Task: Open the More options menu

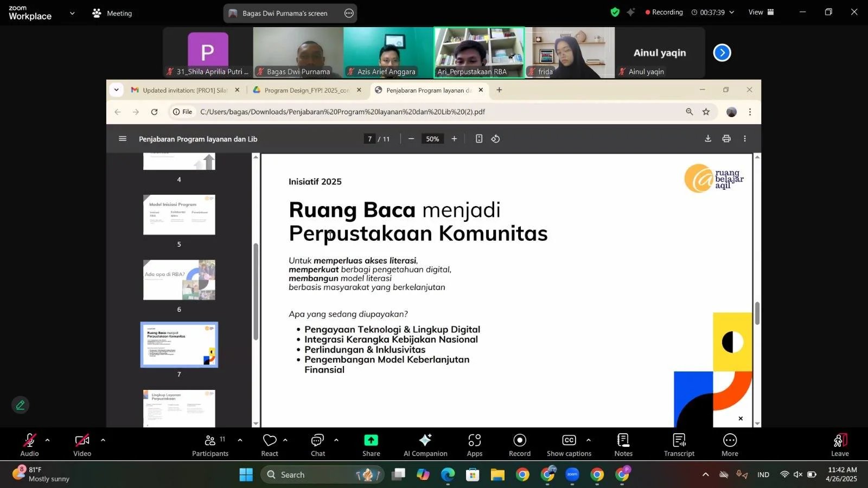Action: click(x=730, y=445)
